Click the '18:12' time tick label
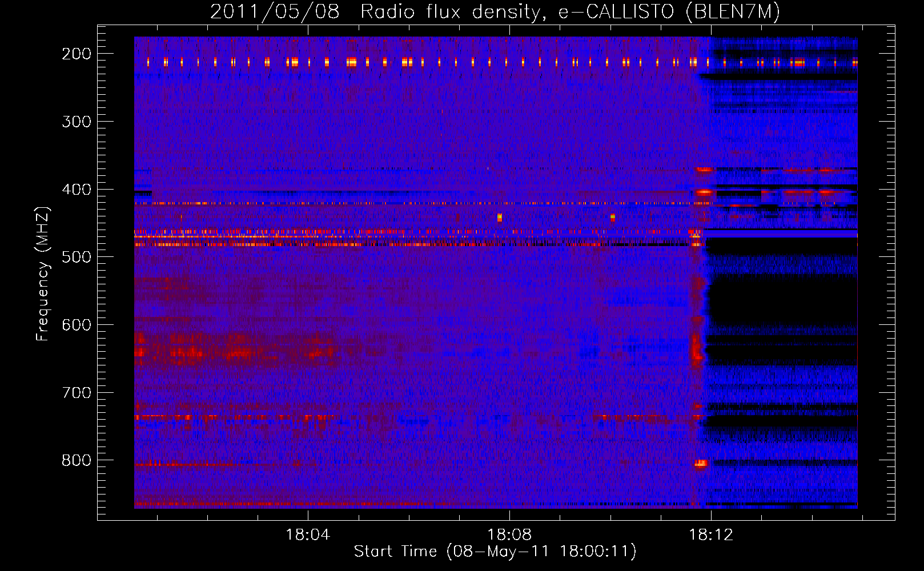Screen dimensions: 924x571 point(711,535)
